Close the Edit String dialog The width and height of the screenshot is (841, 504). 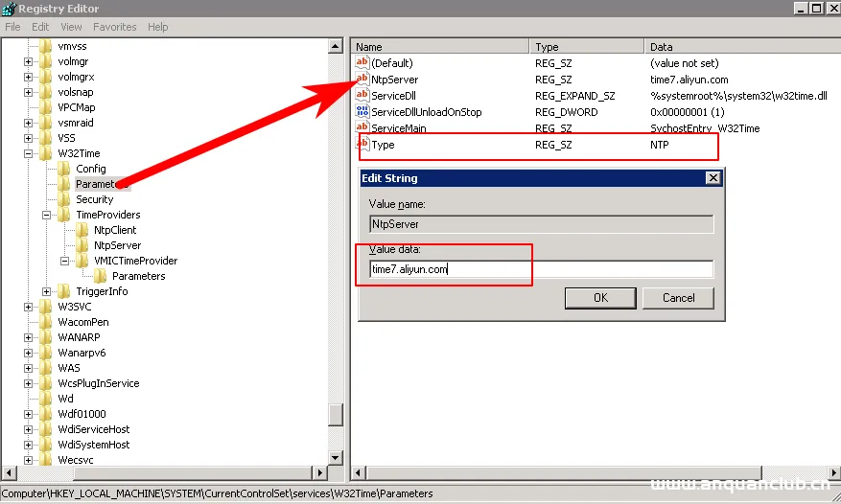coord(713,178)
